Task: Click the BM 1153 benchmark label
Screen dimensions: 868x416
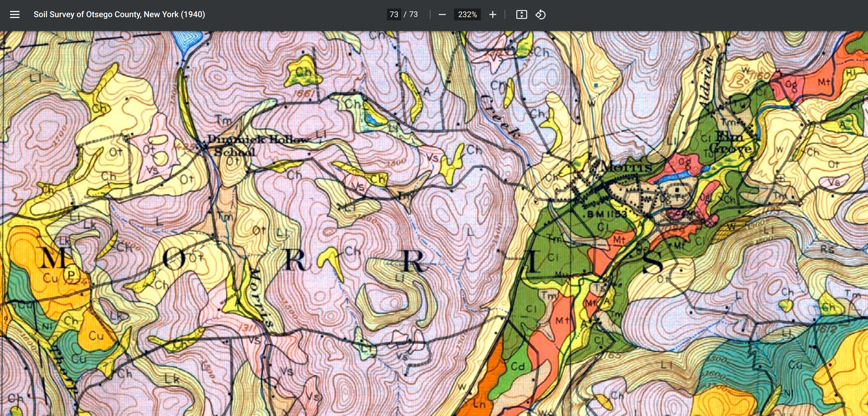Action: pyautogui.click(x=606, y=214)
